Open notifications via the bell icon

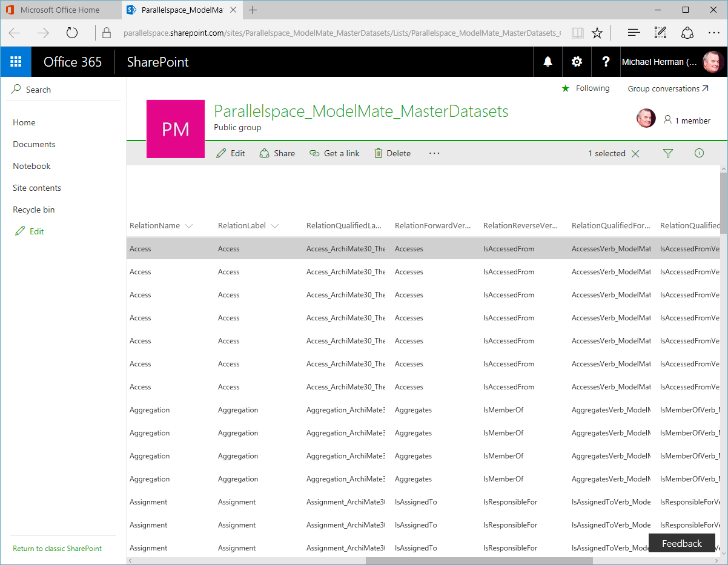click(548, 61)
